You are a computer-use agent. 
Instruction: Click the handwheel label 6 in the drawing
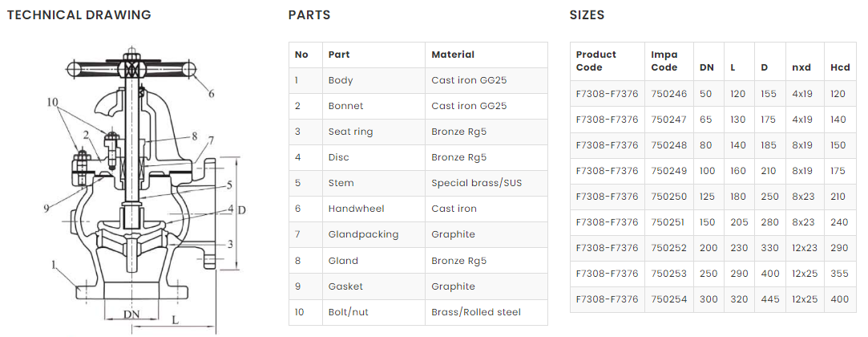(212, 94)
